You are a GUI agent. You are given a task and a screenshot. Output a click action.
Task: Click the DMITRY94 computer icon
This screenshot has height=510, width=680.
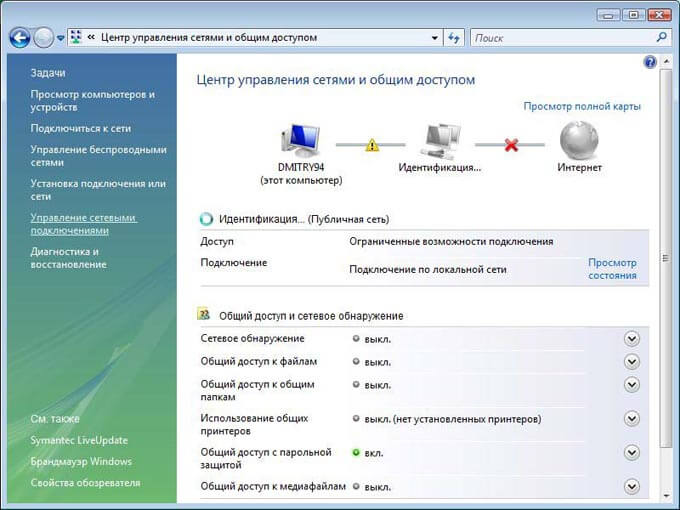(x=301, y=141)
